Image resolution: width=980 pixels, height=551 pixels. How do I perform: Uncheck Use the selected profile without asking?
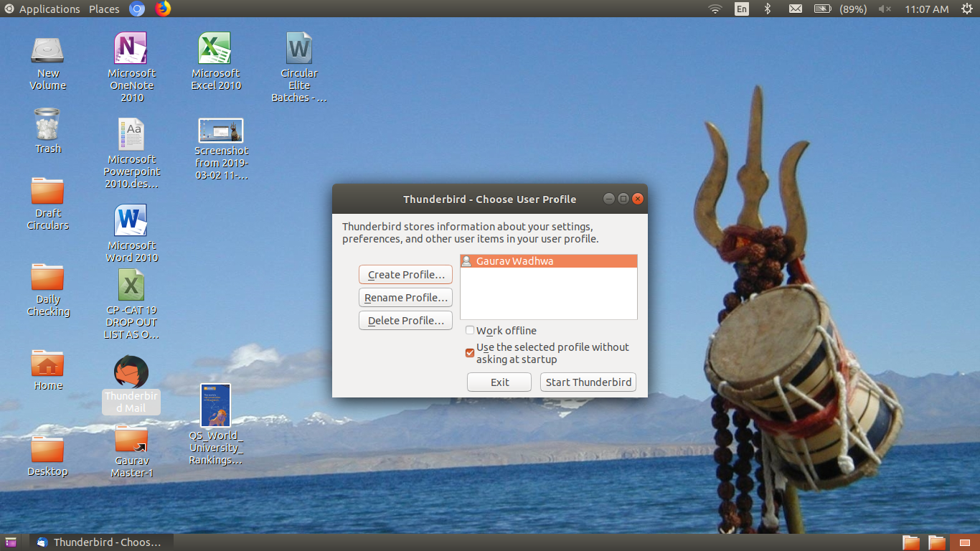[x=470, y=352]
